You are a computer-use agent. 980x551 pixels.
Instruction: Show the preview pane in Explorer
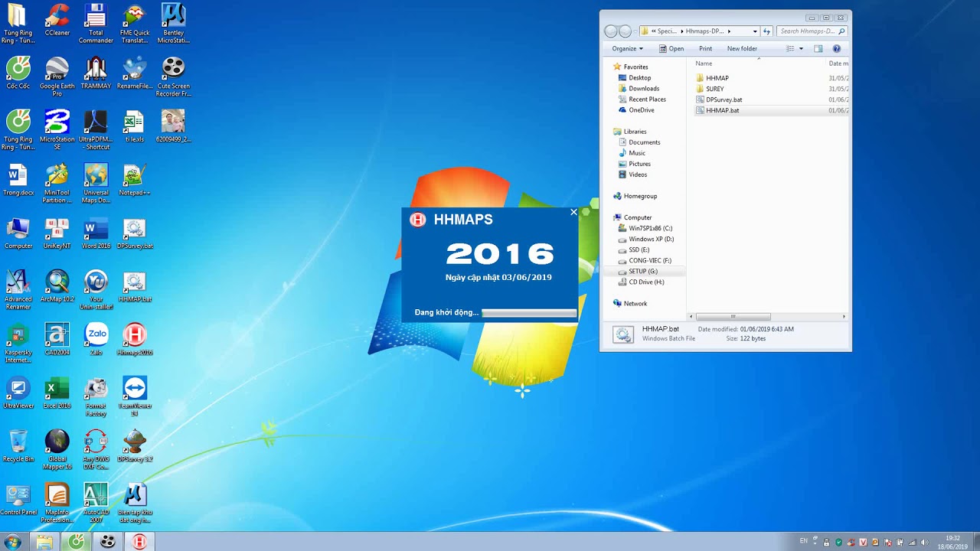(818, 48)
